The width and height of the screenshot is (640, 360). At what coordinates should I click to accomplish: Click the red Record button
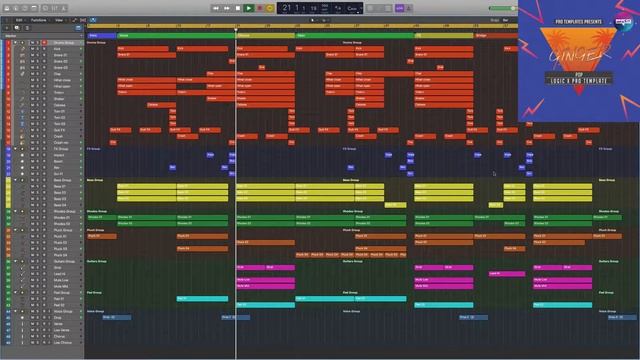click(259, 8)
